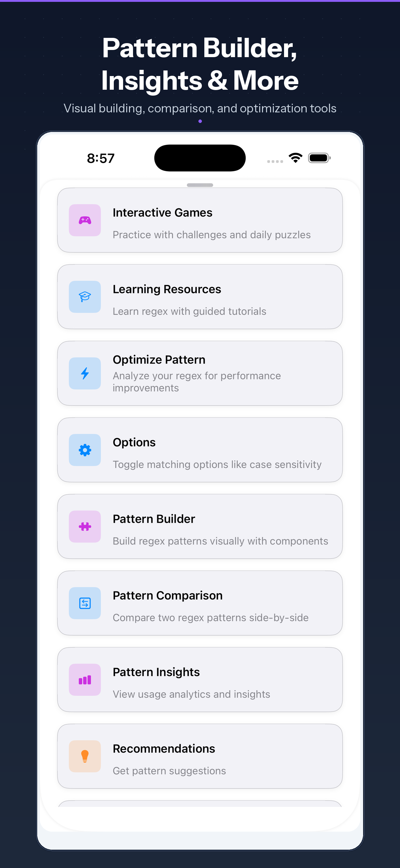This screenshot has width=400, height=868.
Task: Open the Interactive Games card
Action: [x=200, y=221]
